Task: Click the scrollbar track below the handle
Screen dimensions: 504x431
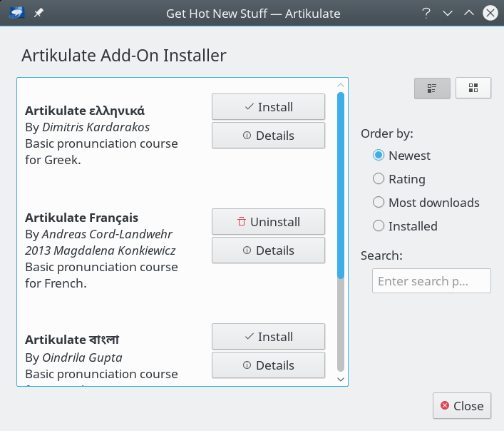Action: (341, 325)
